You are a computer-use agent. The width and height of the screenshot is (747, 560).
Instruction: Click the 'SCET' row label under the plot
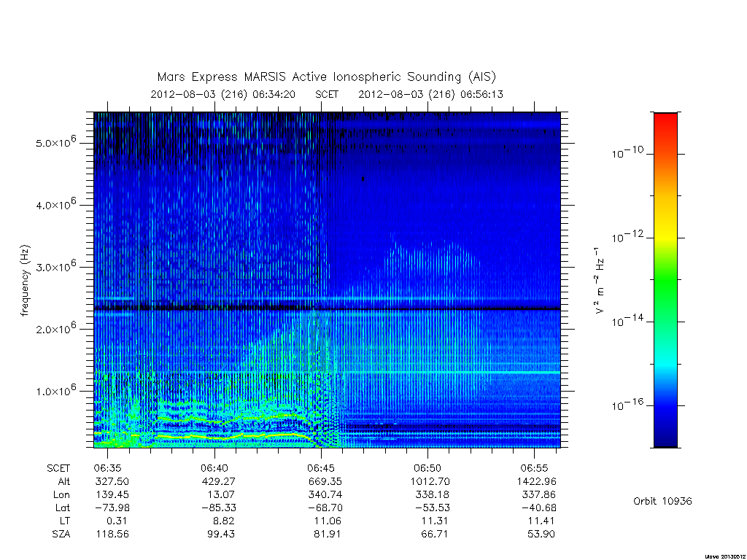click(x=58, y=468)
